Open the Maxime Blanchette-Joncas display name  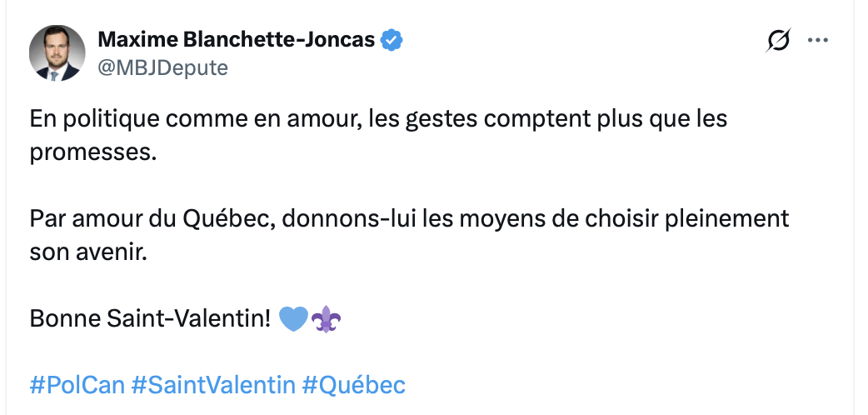236,39
